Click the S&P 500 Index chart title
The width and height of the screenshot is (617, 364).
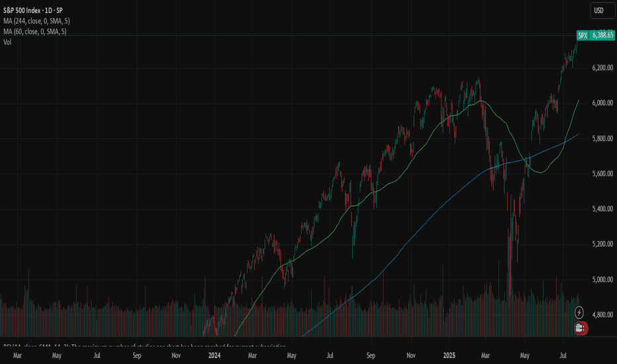point(32,11)
